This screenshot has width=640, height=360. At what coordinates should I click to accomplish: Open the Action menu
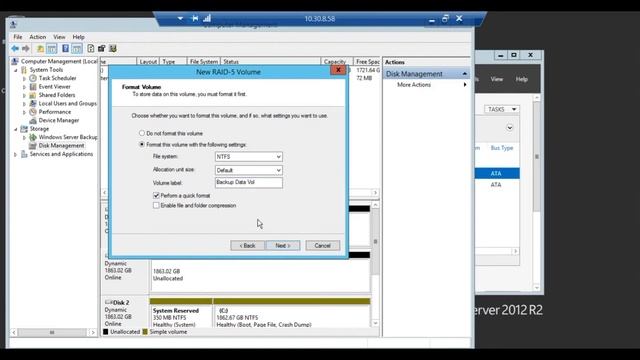click(37, 37)
